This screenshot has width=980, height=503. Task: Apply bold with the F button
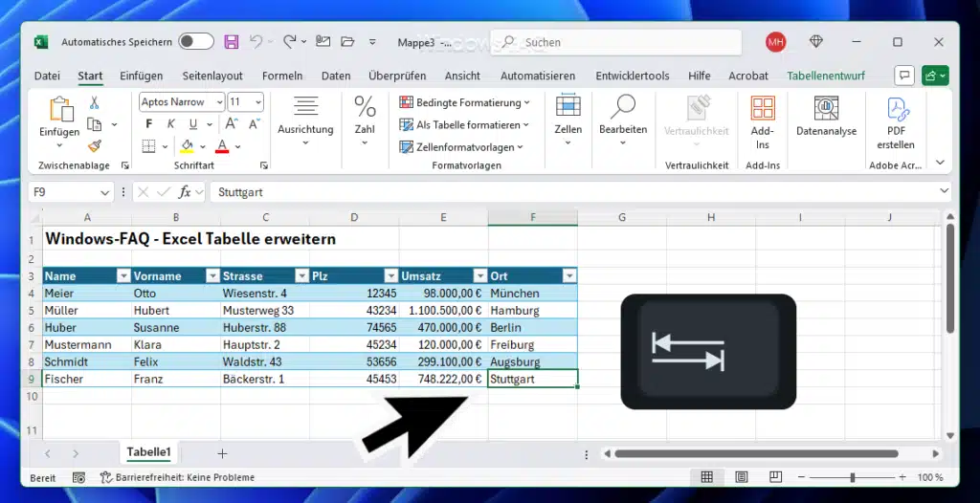[x=148, y=123]
